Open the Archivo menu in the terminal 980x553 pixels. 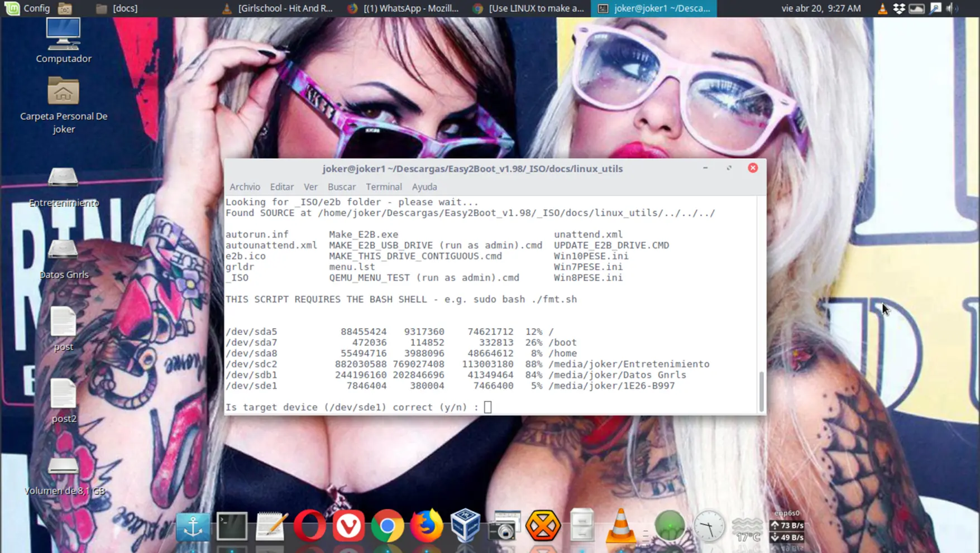point(245,187)
